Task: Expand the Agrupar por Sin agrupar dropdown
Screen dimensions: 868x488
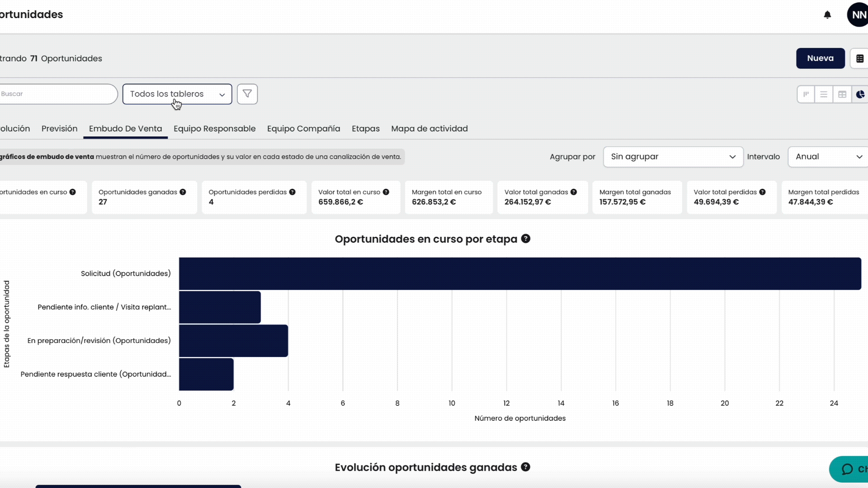Action: [673, 157]
